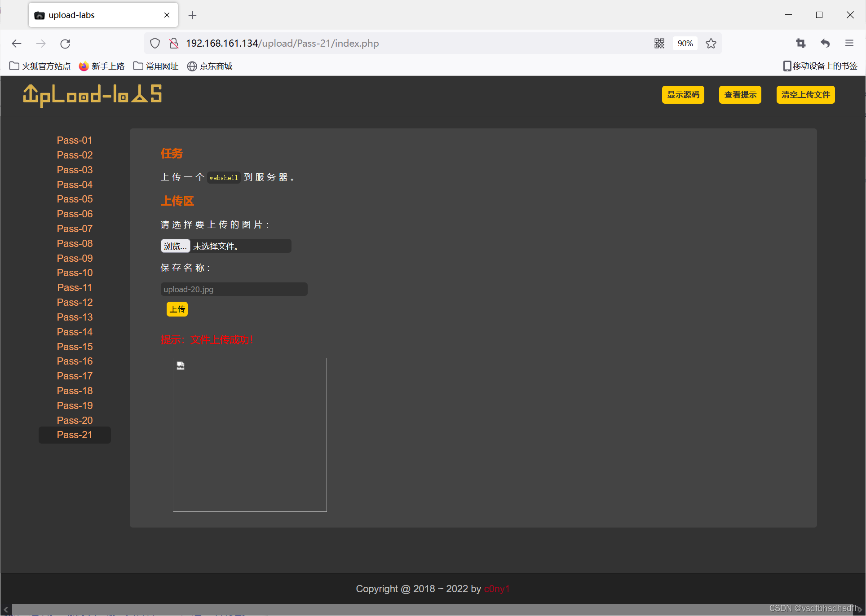The image size is (866, 616).
Task: Click the browser reload icon
Action: (x=65, y=44)
